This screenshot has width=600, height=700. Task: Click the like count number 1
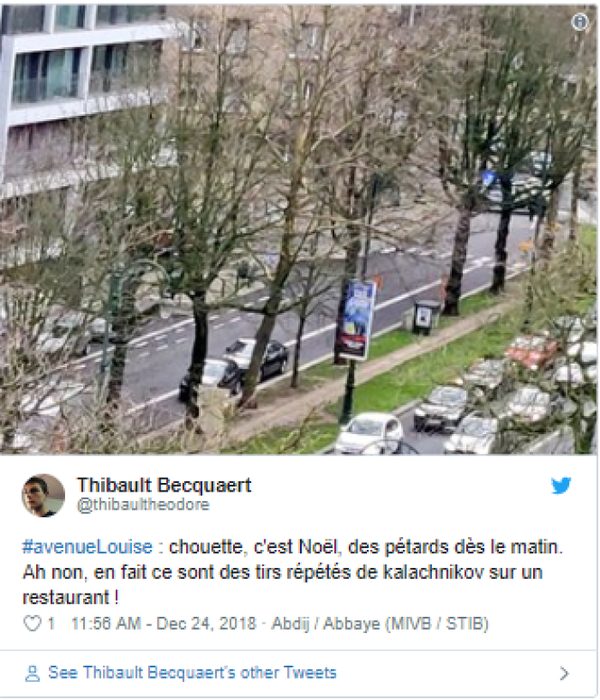pos(51,624)
